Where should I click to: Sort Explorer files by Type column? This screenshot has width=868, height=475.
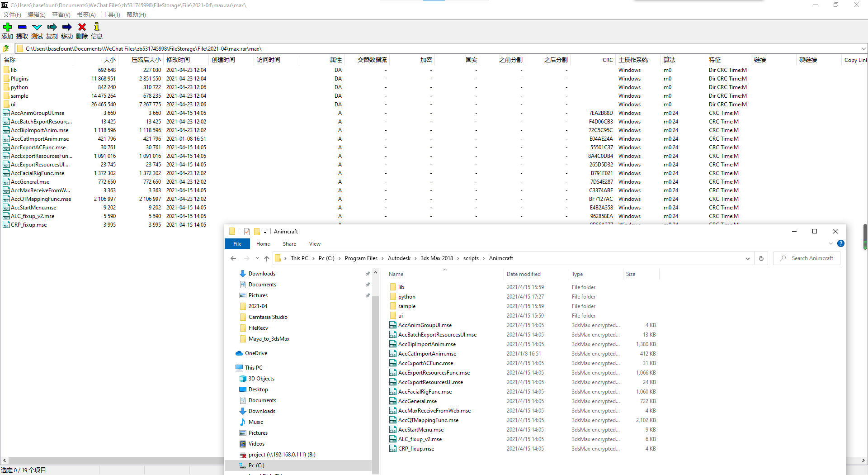[596, 274]
